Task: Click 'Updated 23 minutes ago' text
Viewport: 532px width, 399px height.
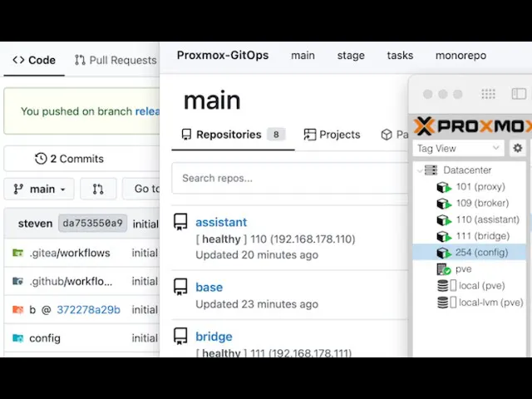Action: 257,304
